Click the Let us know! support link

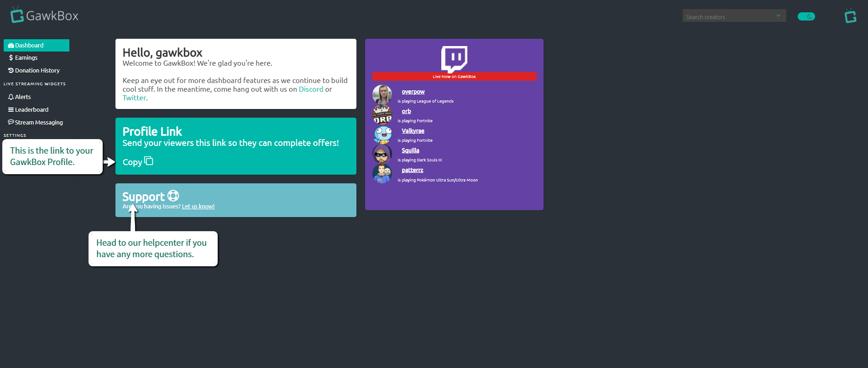pos(198,207)
